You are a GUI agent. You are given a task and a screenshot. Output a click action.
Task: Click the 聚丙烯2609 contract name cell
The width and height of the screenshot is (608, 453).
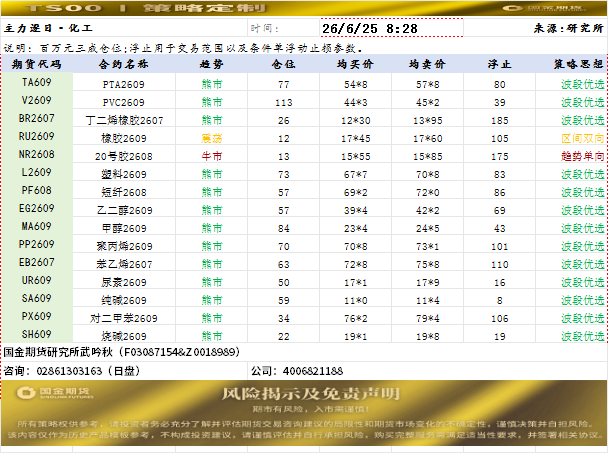(x=124, y=246)
